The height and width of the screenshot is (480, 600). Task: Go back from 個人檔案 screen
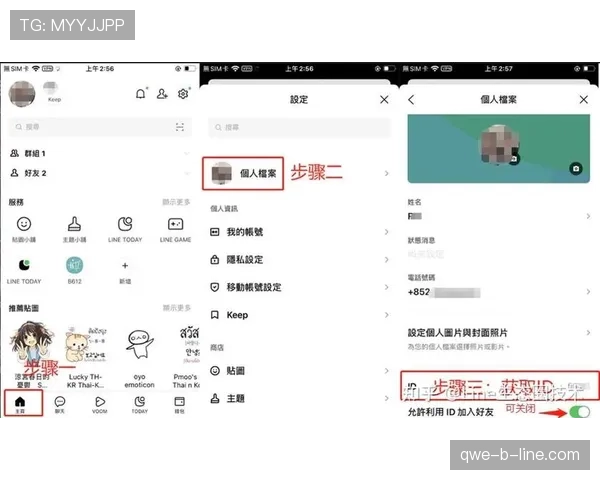coord(411,100)
